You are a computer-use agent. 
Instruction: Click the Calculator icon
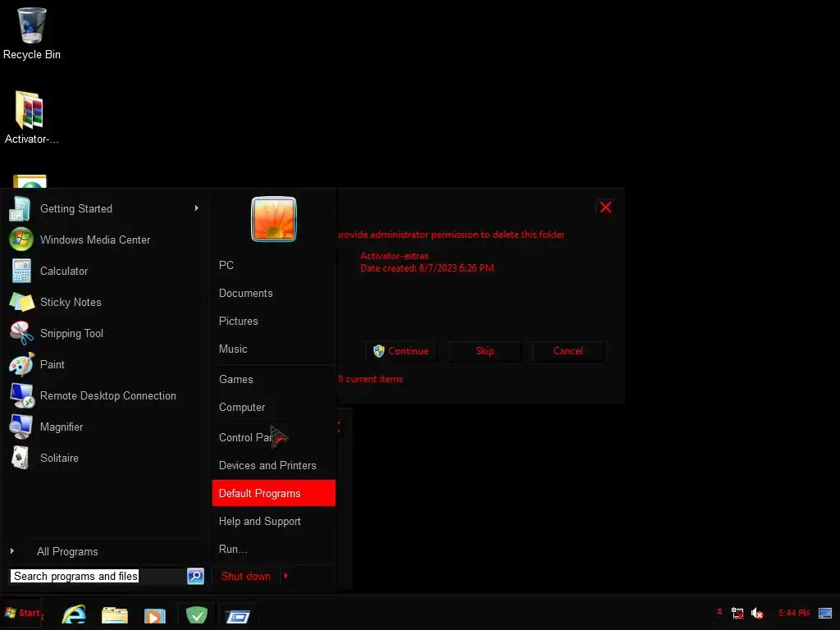pos(21,271)
